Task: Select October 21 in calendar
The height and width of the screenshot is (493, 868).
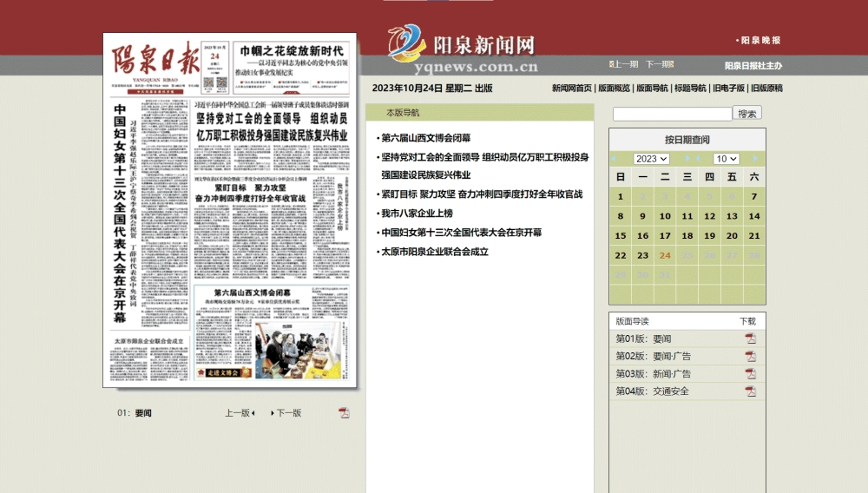Action: point(754,236)
